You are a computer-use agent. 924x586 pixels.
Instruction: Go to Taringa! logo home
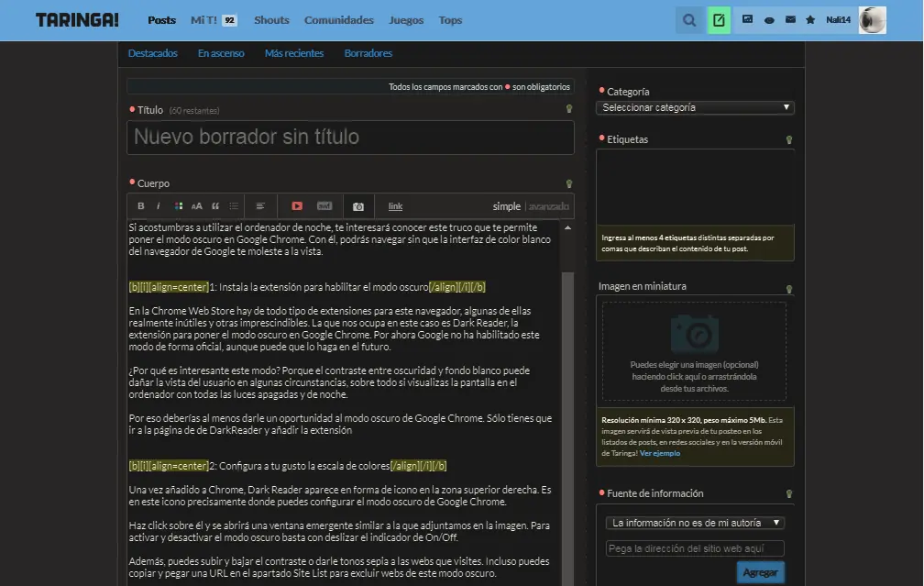77,20
